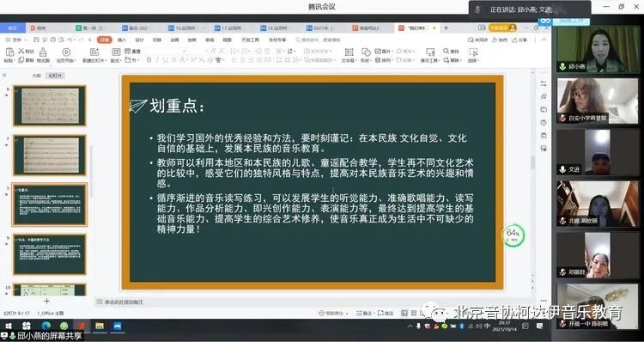
Task: Click the unsynced cloud (未同步) icon
Action: (478, 40)
